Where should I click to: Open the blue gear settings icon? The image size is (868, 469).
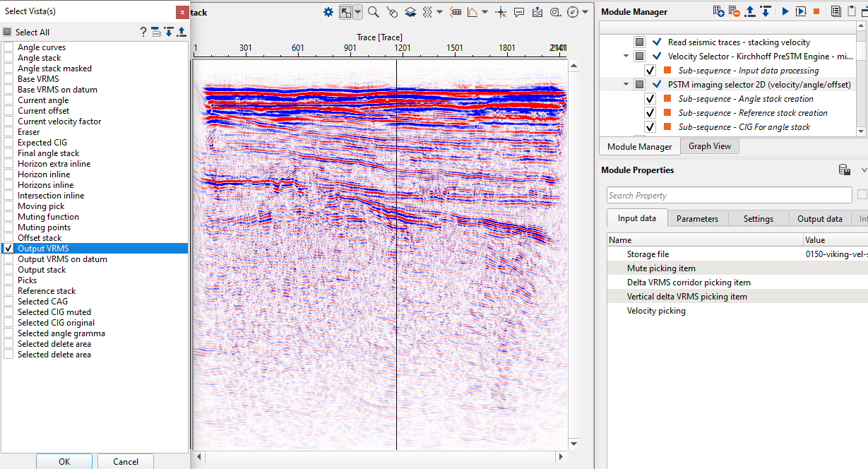[328, 12]
